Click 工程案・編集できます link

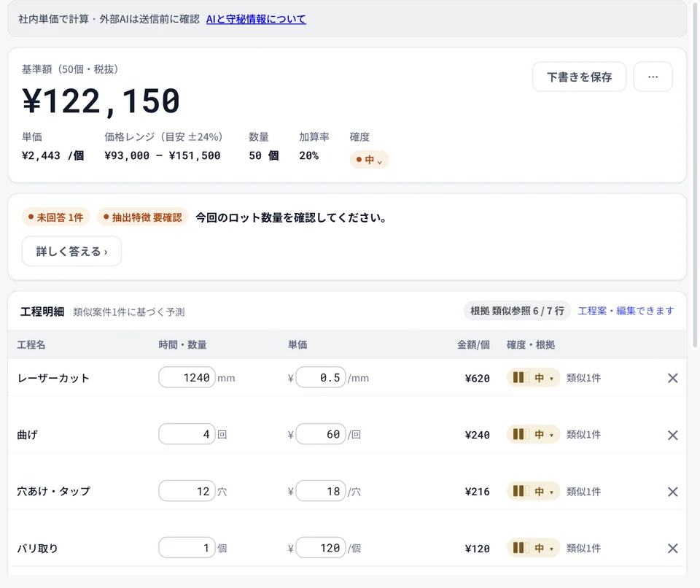point(626,311)
